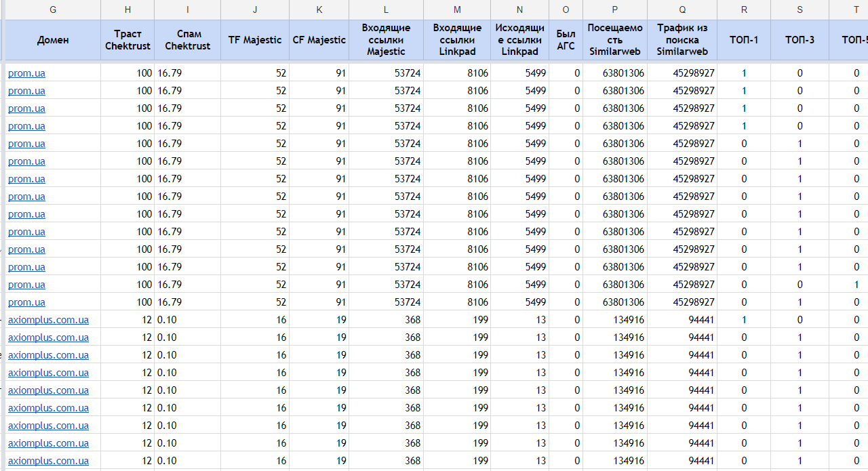Click the 'TF Majestic' header cell
Image resolution: width=868 pixels, height=471 pixels.
point(255,40)
